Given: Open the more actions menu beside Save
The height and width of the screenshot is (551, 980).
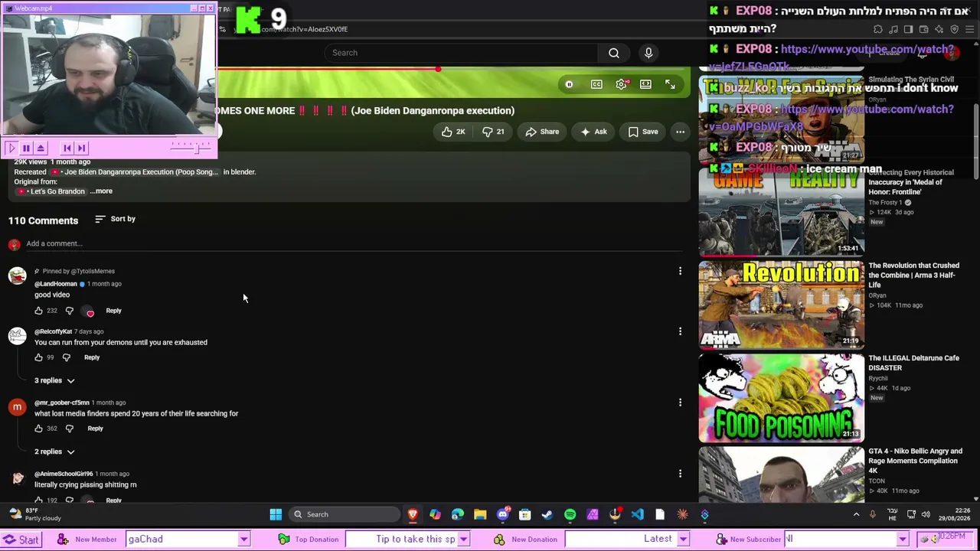Looking at the screenshot, I should 680,132.
